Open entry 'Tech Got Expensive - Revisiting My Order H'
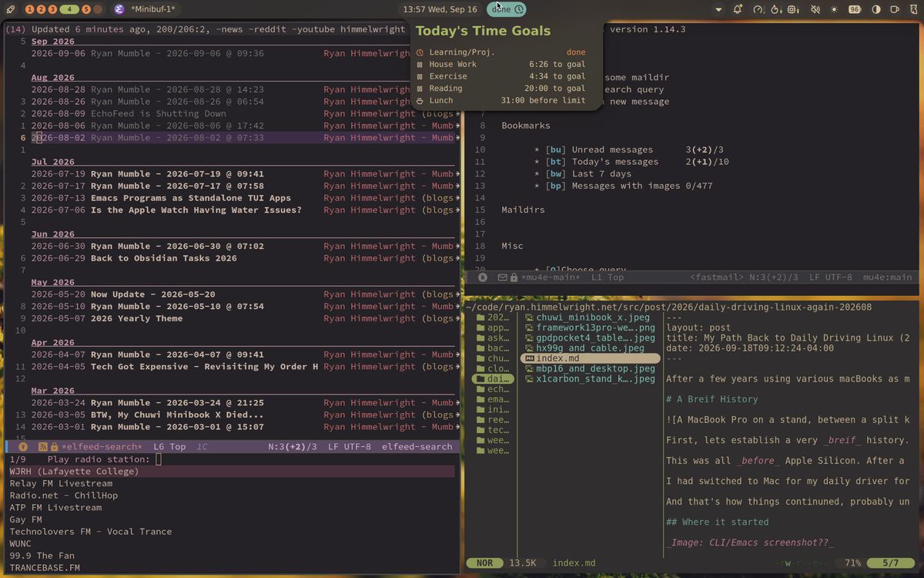 205,367
